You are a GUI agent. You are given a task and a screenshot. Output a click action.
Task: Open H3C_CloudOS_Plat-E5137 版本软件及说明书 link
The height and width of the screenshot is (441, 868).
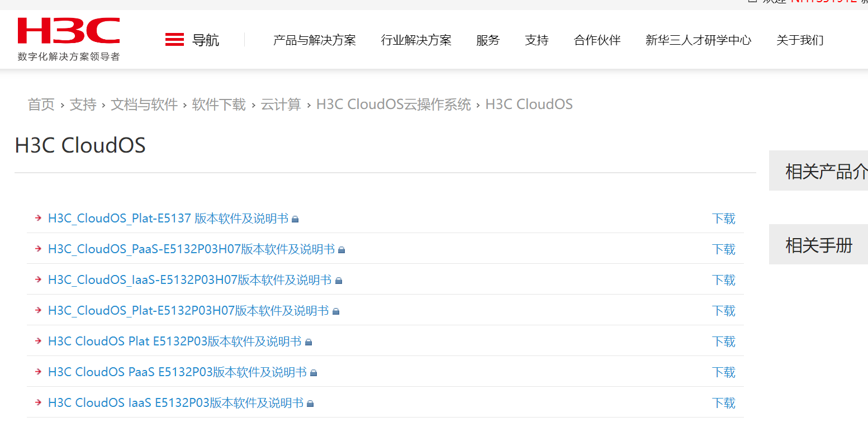click(168, 219)
